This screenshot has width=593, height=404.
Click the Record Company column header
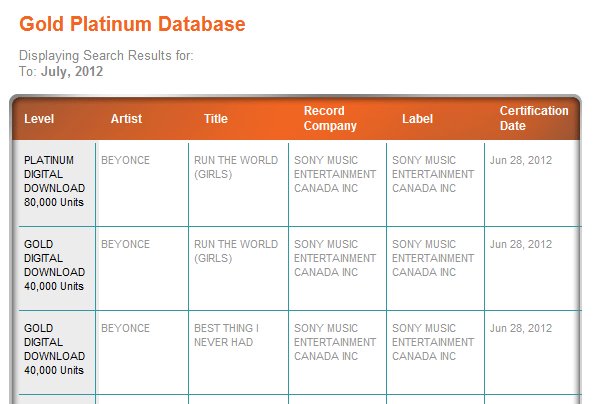330,118
